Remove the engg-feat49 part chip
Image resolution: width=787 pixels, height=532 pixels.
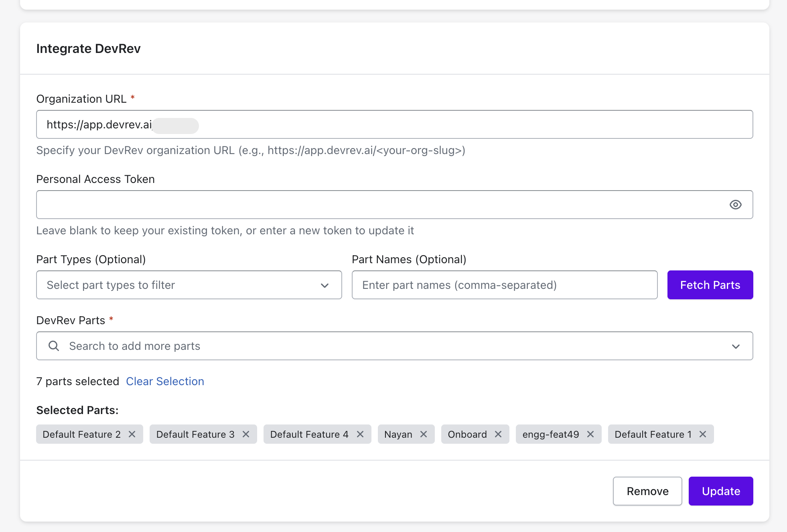point(590,434)
